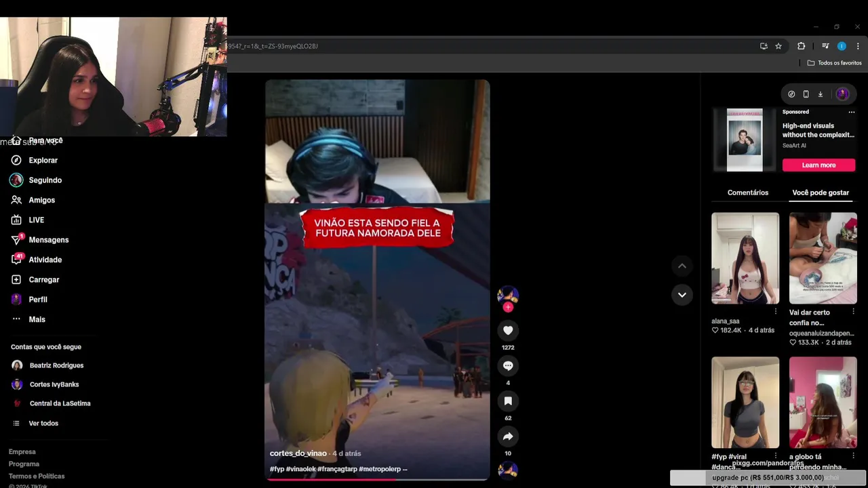Open 'Contas que você segue' heading
The width and height of the screenshot is (868, 488).
(46, 347)
